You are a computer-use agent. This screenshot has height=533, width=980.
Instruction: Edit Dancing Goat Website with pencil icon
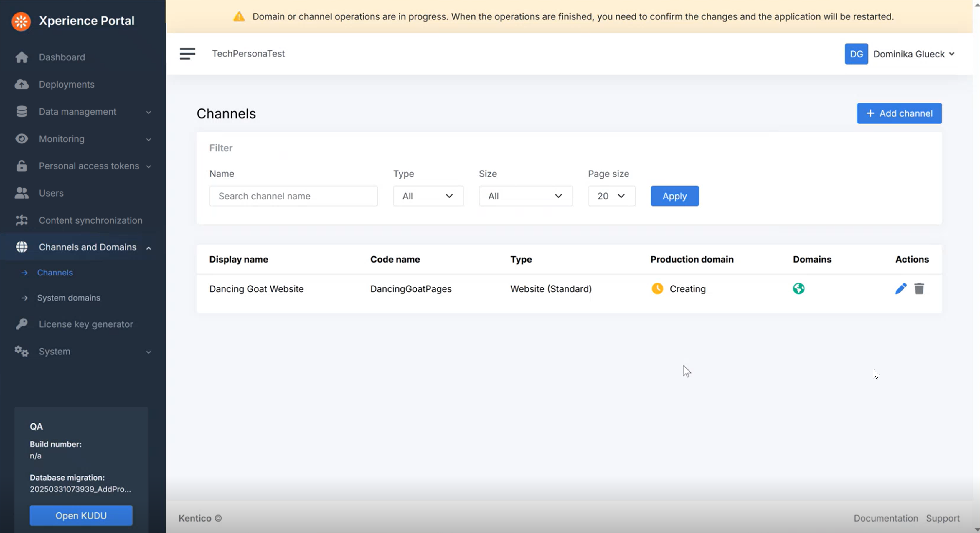900,289
